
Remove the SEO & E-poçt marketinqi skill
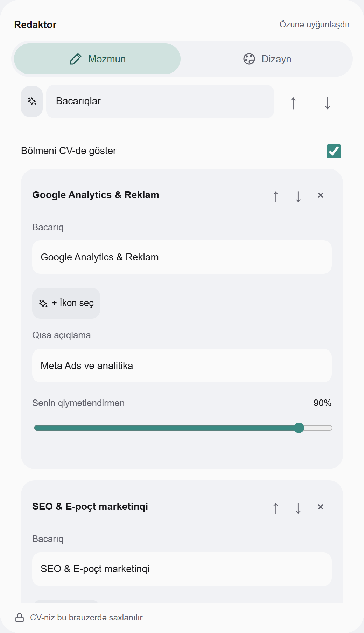pyautogui.click(x=321, y=507)
